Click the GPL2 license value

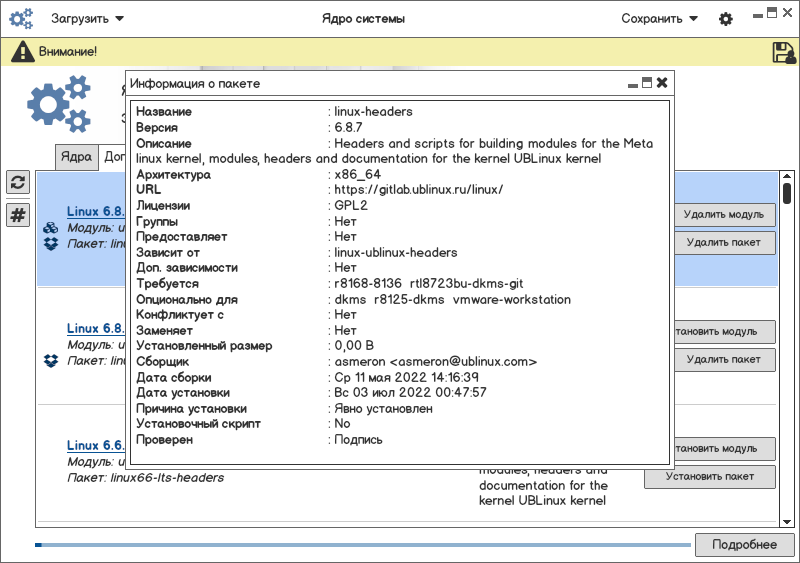(351, 206)
